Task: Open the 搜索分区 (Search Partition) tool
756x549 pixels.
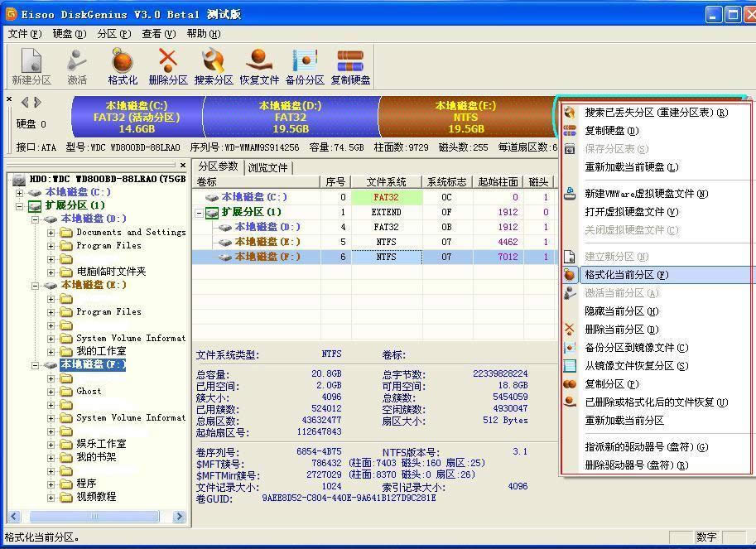Action: pyautogui.click(x=213, y=65)
